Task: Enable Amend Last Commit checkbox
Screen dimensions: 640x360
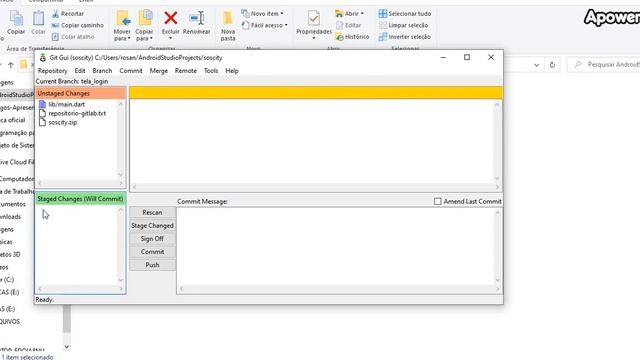Action: click(438, 201)
